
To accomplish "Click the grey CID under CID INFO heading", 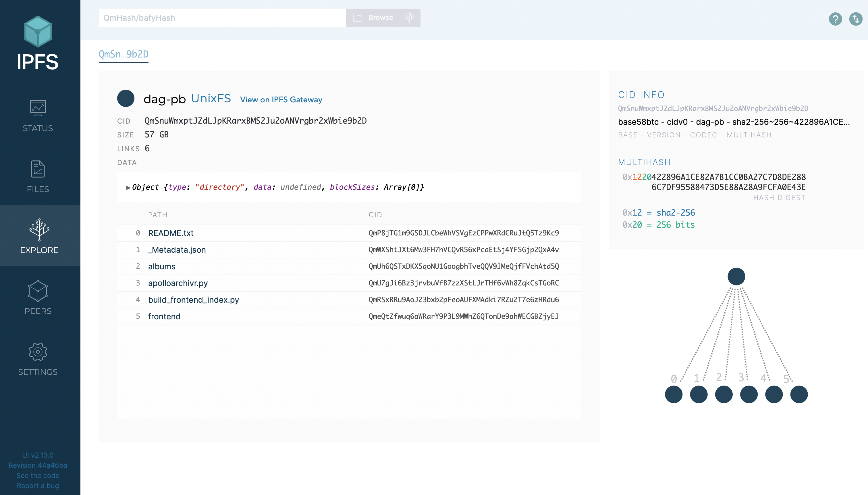I will tap(713, 108).
